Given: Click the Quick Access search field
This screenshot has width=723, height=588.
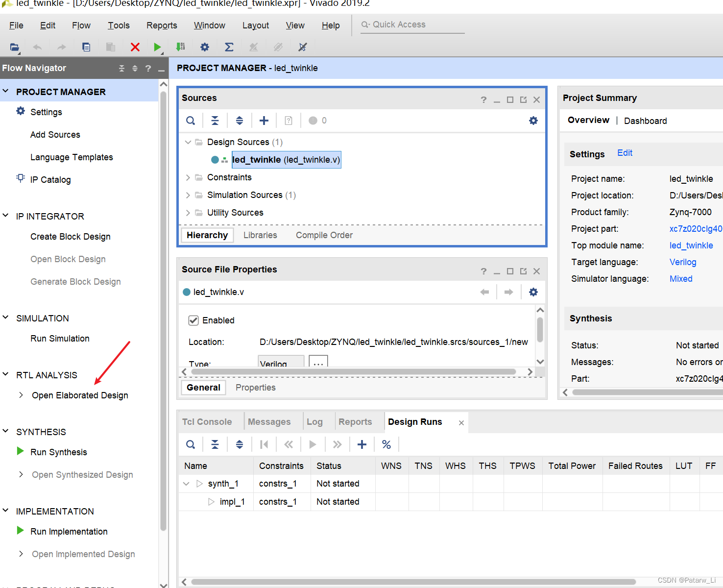Looking at the screenshot, I should pyautogui.click(x=412, y=25).
